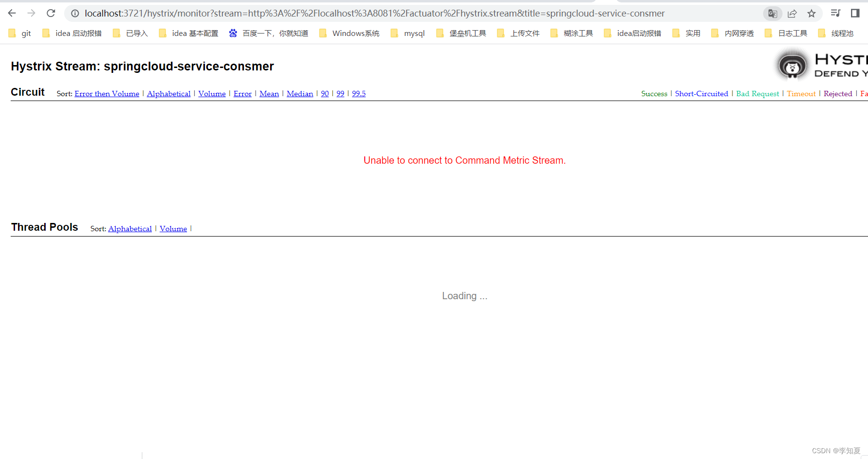Open the idea 启动报错 bookmark folder
The image size is (868, 459).
72,33
